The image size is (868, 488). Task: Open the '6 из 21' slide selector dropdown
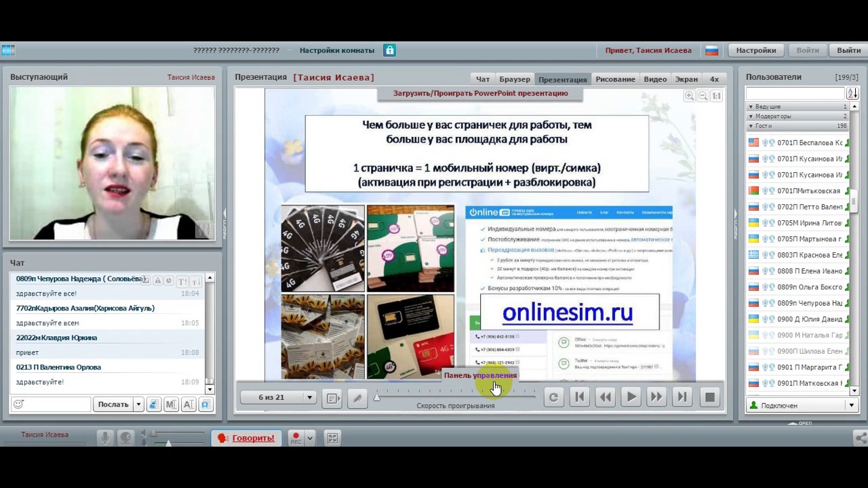click(x=278, y=397)
